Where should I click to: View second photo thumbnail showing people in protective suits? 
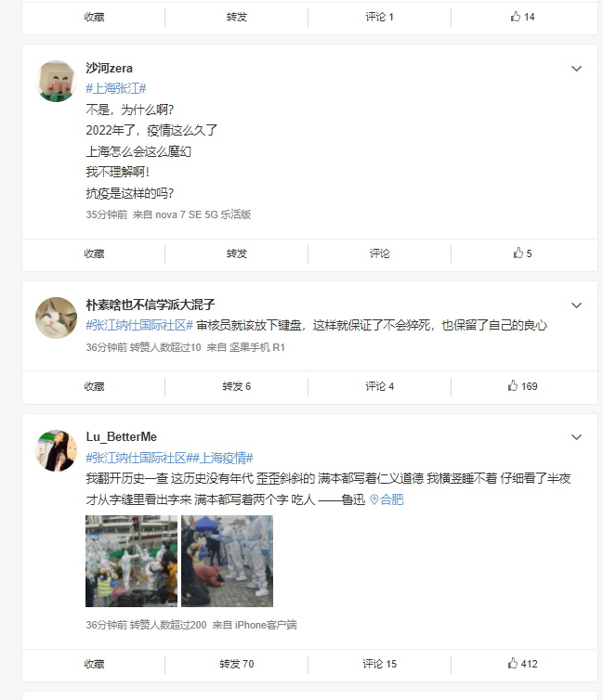227,561
